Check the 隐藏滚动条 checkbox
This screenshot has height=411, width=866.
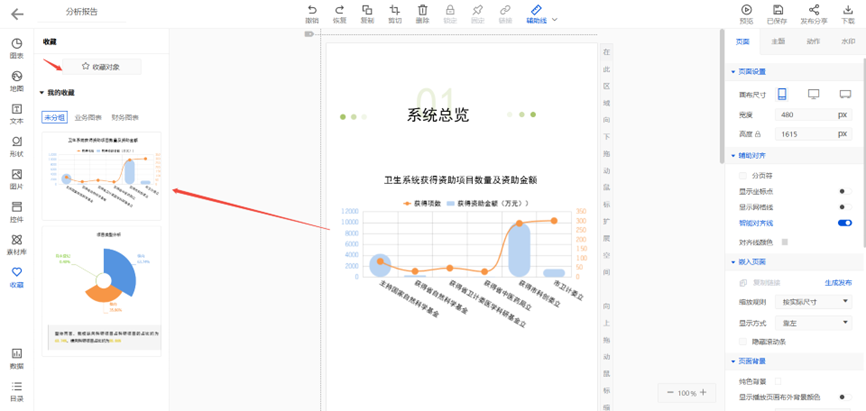[x=742, y=341]
